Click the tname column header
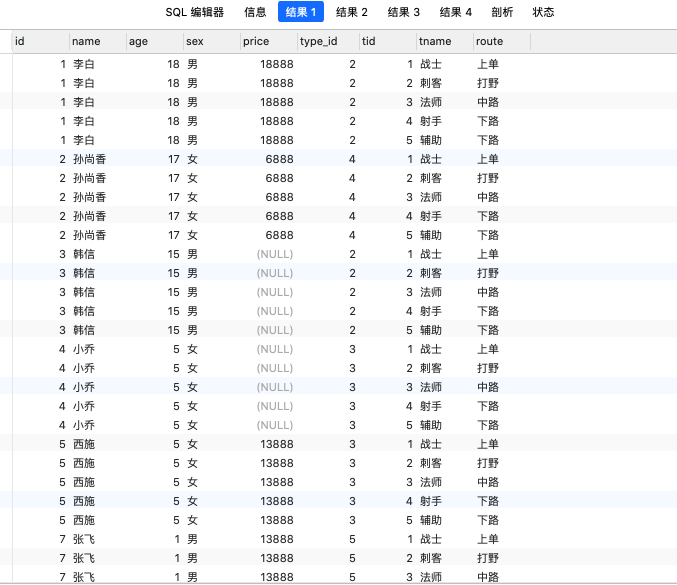 pos(445,41)
